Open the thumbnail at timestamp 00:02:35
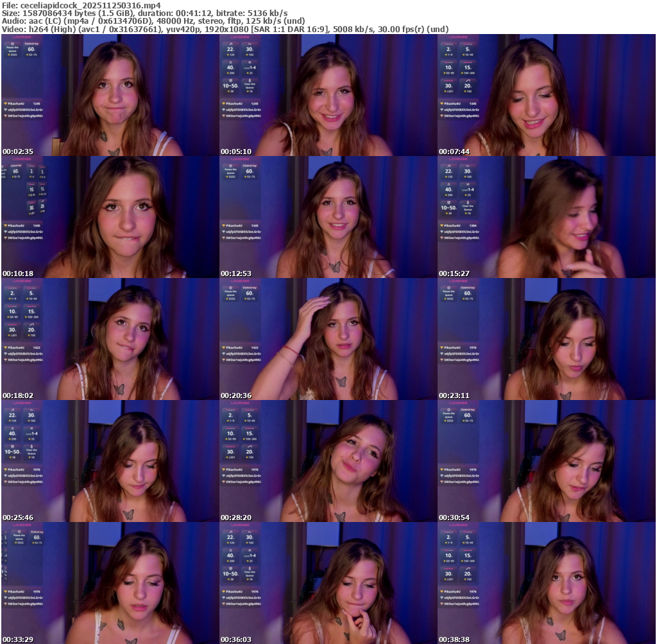This screenshot has height=644, width=657. (110, 95)
